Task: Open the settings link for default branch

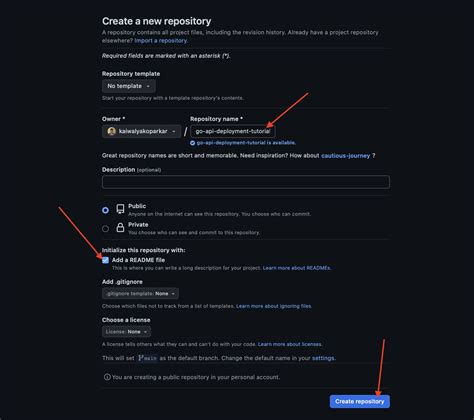Action: pos(323,358)
